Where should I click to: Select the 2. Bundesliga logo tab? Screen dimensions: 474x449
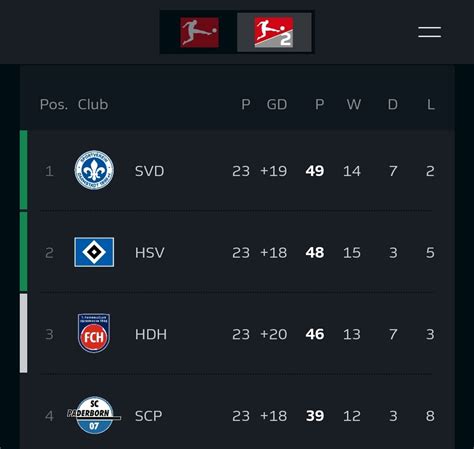click(274, 32)
